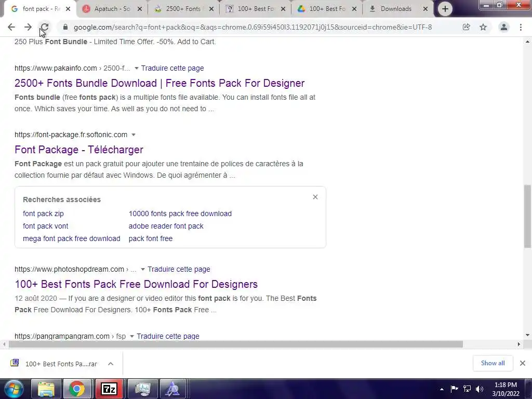
Task: Click scroll-down arrow of vertical scrollbar
Action: click(527, 335)
